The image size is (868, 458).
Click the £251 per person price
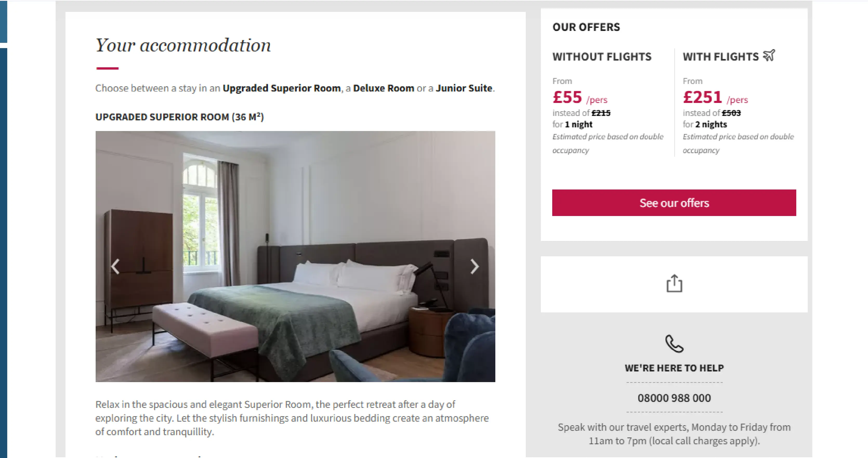(x=702, y=97)
